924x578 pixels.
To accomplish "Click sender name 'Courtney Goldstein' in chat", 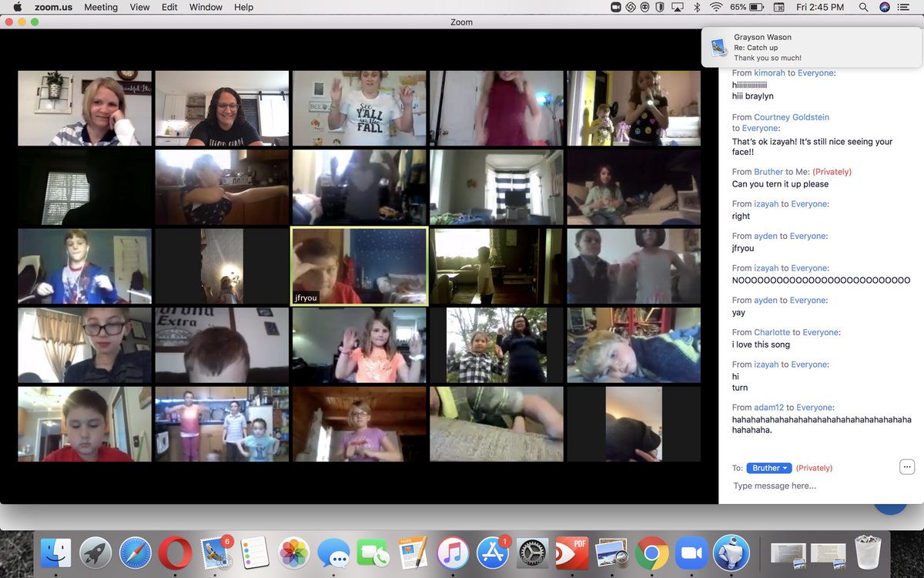I will (x=792, y=117).
